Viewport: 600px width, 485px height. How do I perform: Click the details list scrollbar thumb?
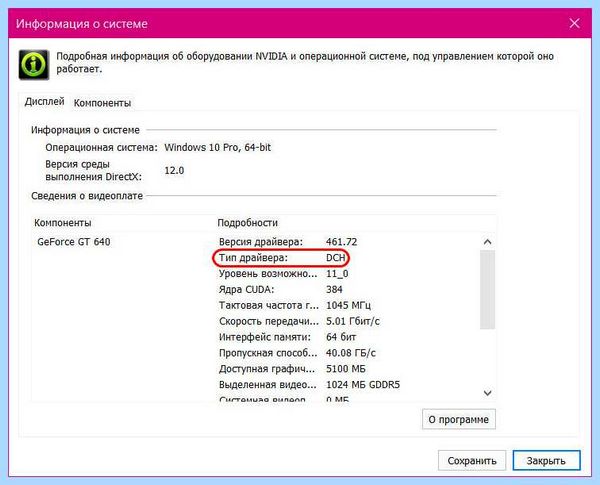[x=487, y=290]
